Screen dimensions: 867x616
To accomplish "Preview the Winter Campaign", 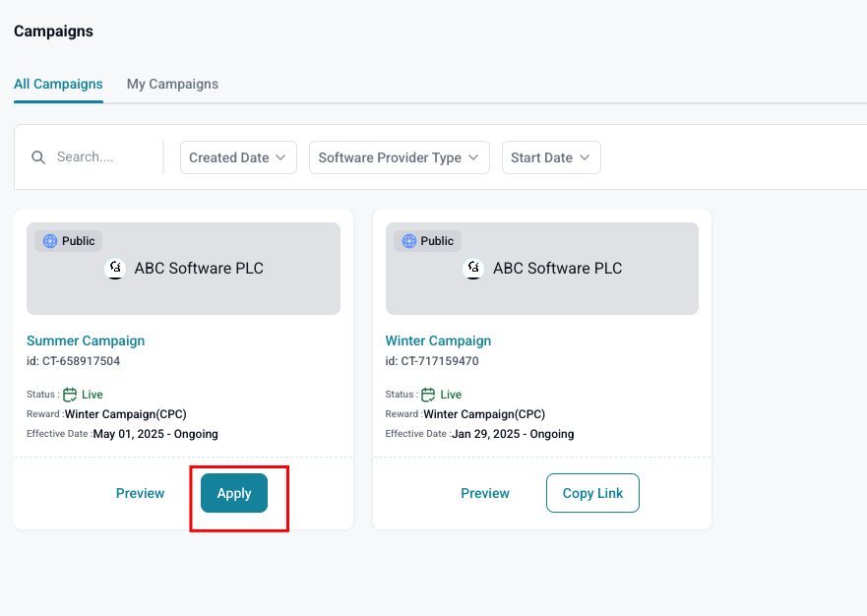I will pyautogui.click(x=485, y=493).
